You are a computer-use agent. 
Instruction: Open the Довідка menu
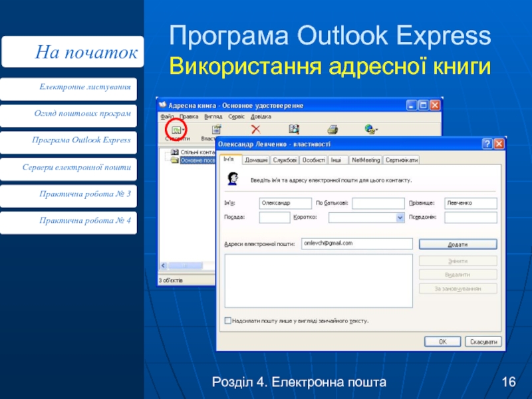pyautogui.click(x=261, y=116)
